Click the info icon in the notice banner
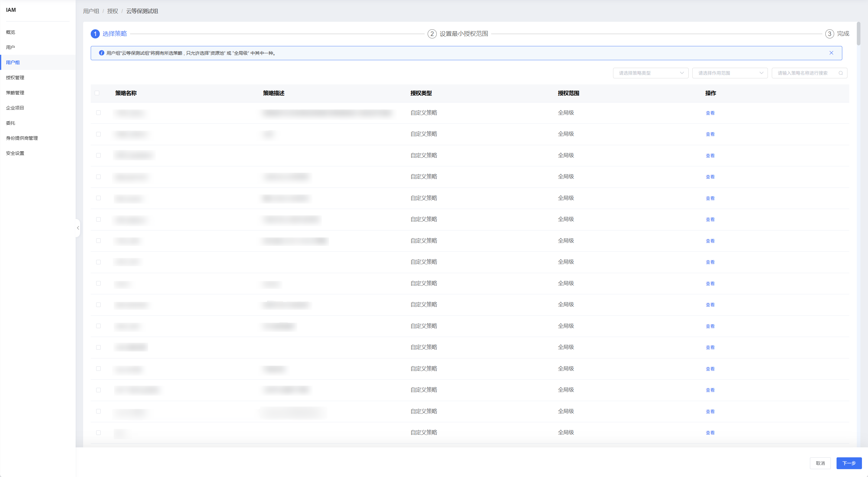Viewport: 868px width, 477px height. coord(101,53)
